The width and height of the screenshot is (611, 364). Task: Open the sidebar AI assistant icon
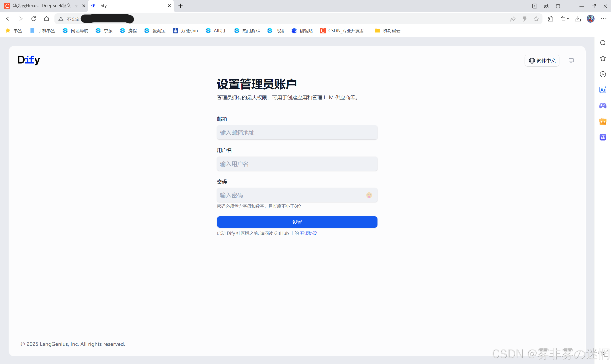[x=603, y=90]
